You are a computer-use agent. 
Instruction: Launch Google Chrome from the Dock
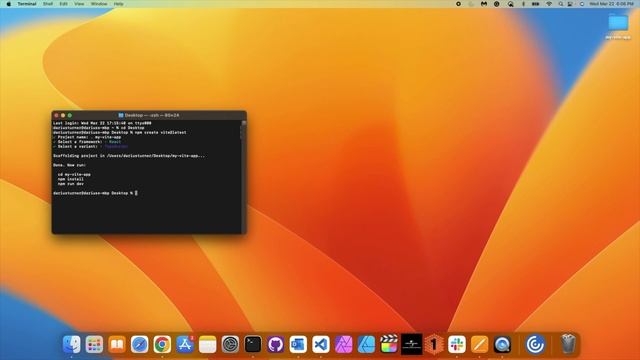pos(162,344)
